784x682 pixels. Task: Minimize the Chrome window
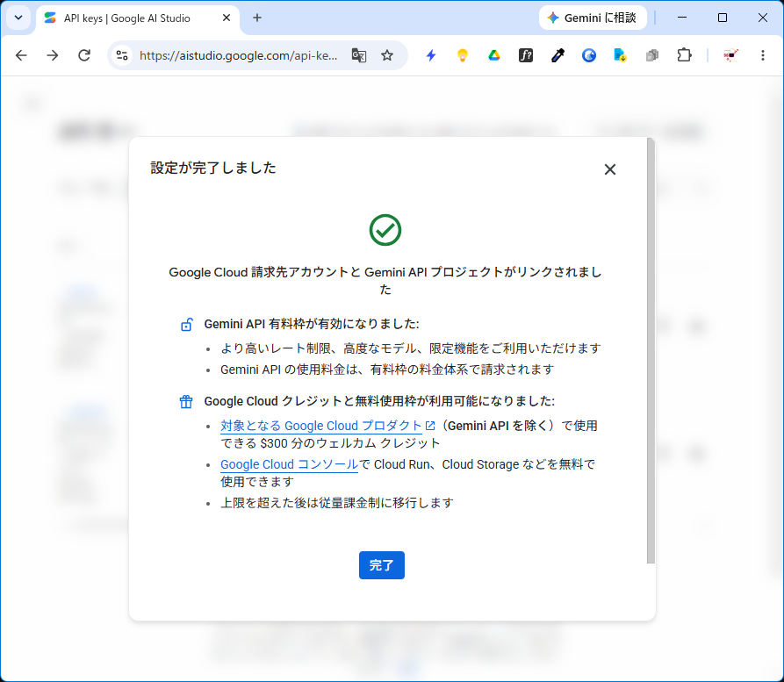[682, 18]
